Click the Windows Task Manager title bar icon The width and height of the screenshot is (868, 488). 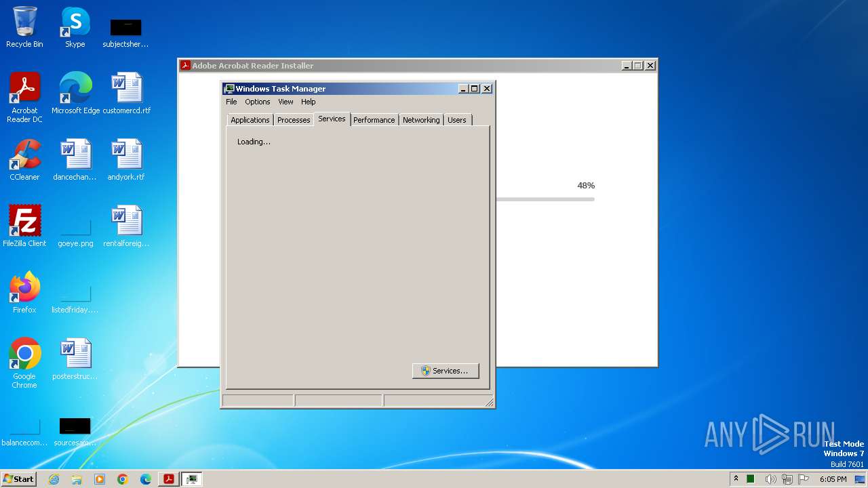point(229,89)
